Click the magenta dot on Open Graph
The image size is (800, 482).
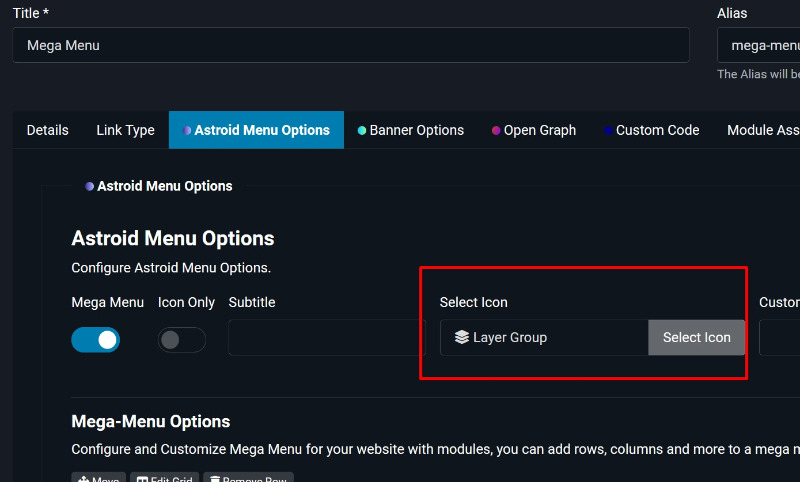[496, 130]
